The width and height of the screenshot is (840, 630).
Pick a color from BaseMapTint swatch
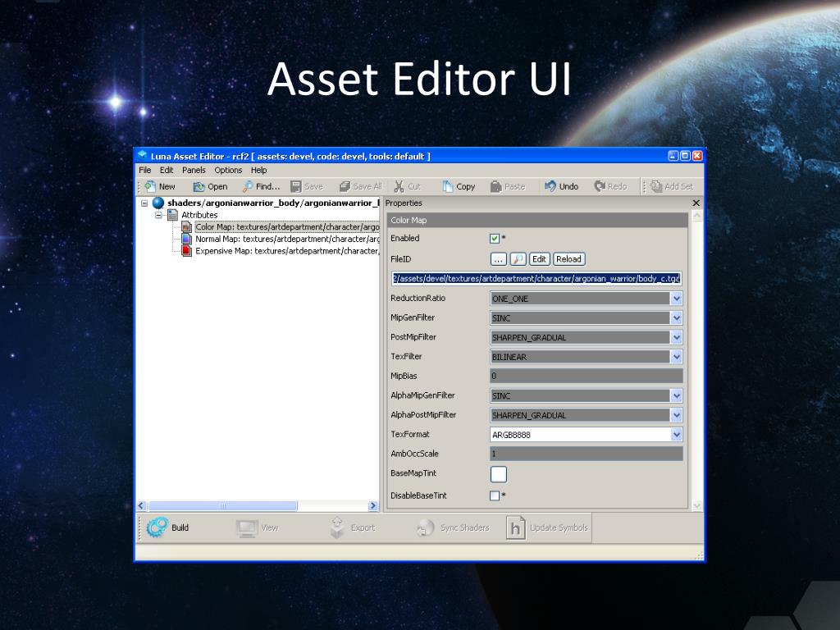coord(499,474)
